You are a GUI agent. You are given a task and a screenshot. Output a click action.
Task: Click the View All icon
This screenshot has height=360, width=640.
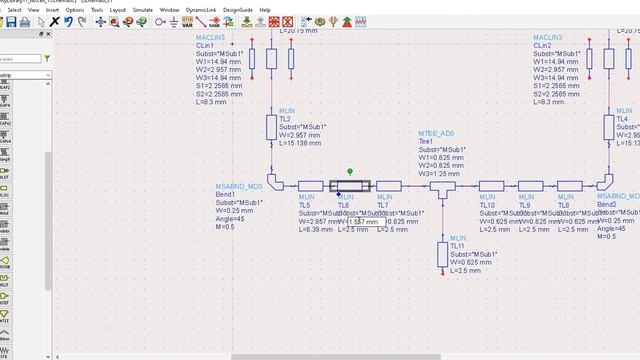click(x=100, y=22)
